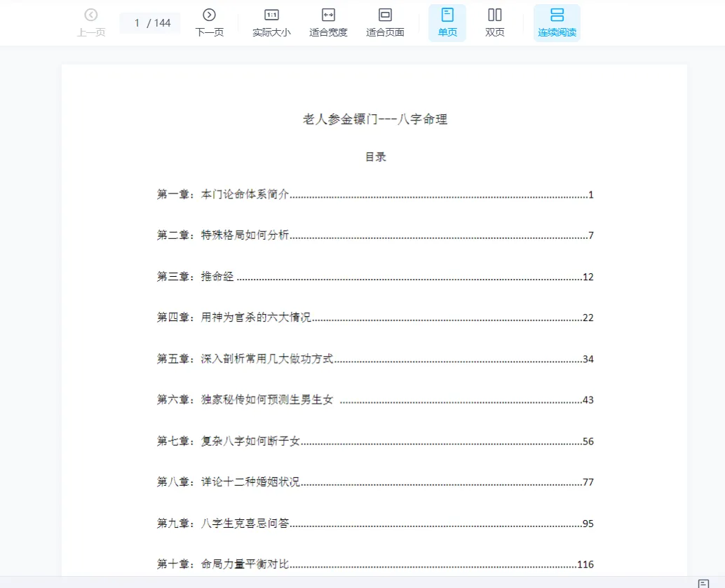This screenshot has width=725, height=588.
Task: Switch to double page mode (双页)
Action: 495,22
